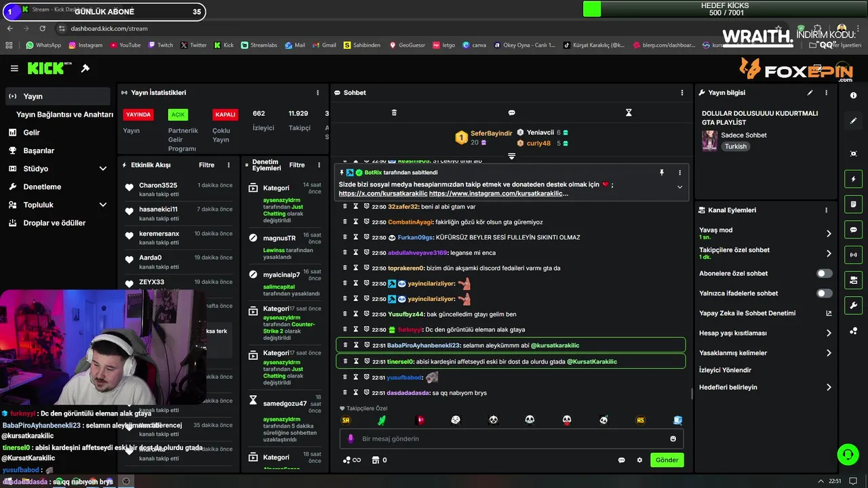Open chat settings gear icon

[639, 460]
